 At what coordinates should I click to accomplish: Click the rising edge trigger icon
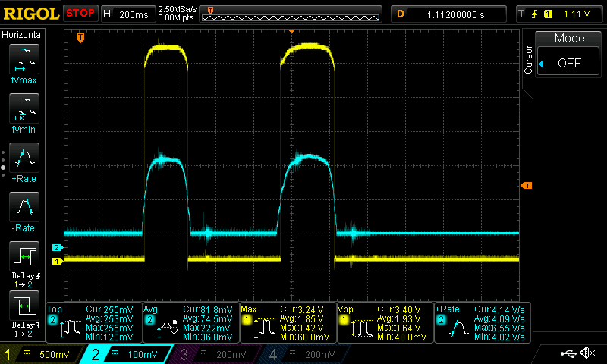(x=535, y=14)
